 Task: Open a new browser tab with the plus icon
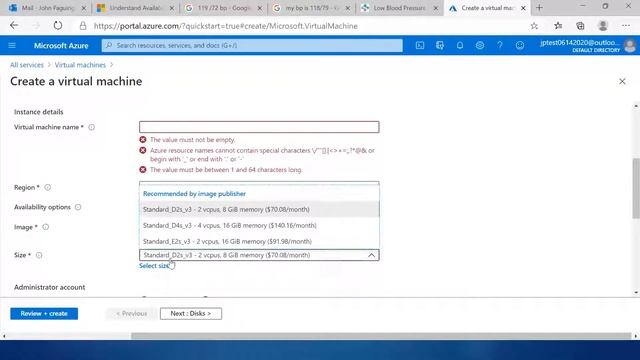539,8
